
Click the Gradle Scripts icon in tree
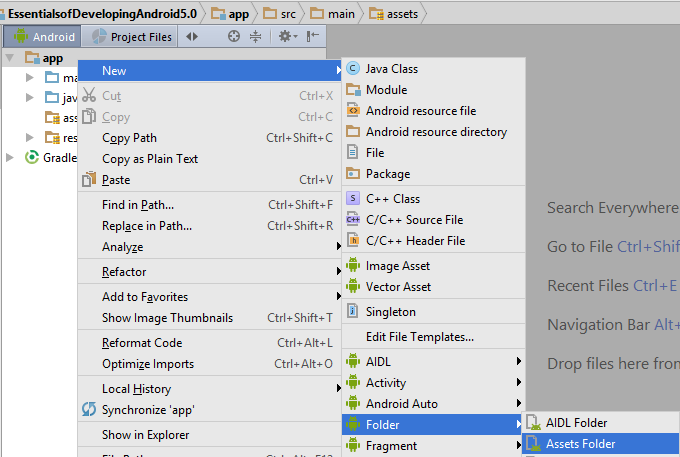(32, 157)
